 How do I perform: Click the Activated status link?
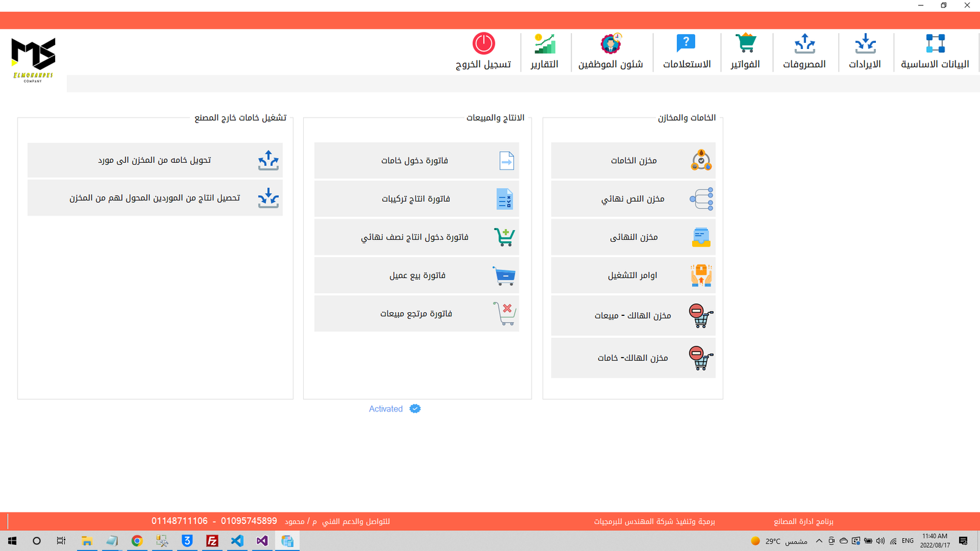(386, 409)
